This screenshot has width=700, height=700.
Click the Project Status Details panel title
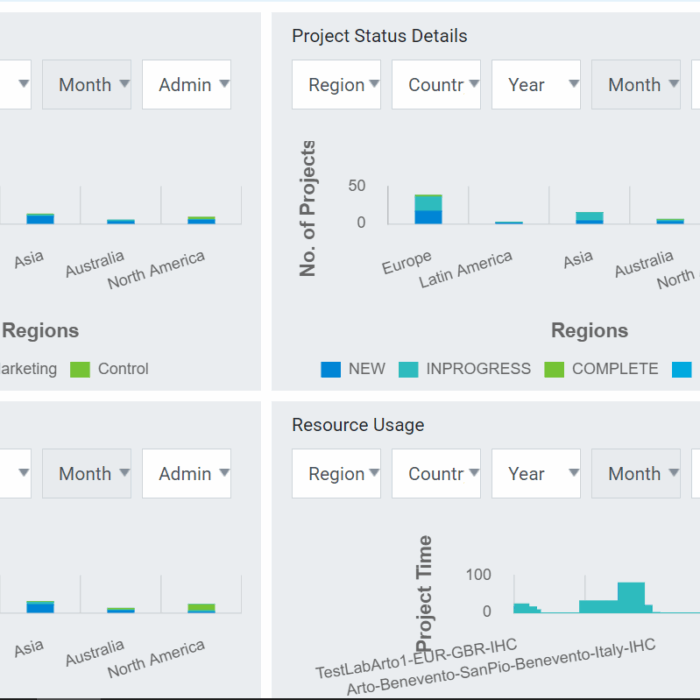[379, 36]
